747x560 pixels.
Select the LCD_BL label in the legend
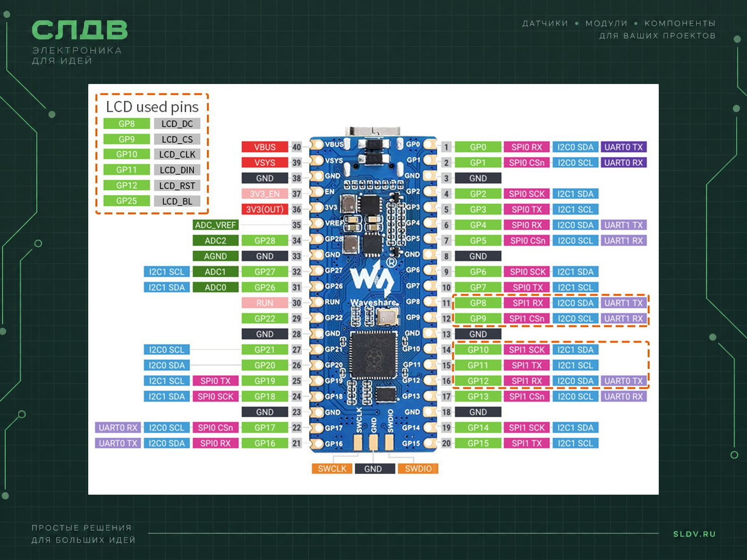pyautogui.click(x=177, y=201)
